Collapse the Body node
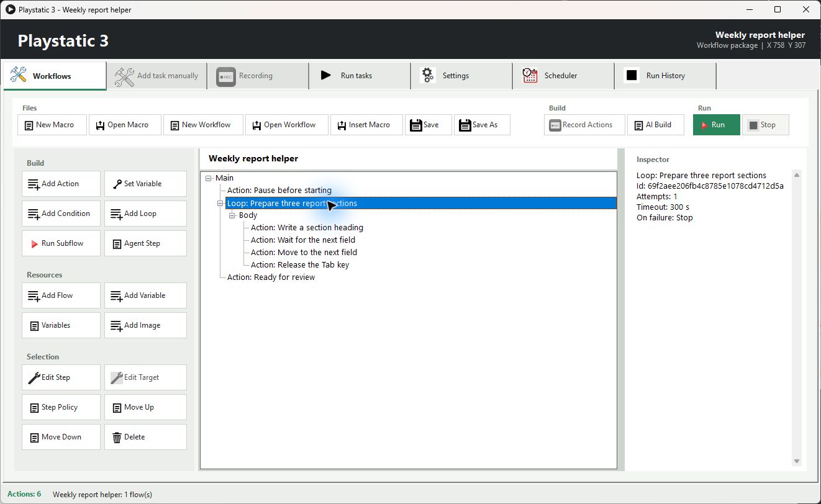 pyautogui.click(x=232, y=215)
